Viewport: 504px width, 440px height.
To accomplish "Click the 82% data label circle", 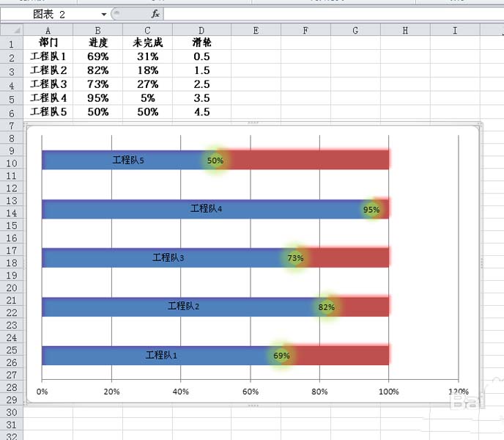I will point(327,307).
